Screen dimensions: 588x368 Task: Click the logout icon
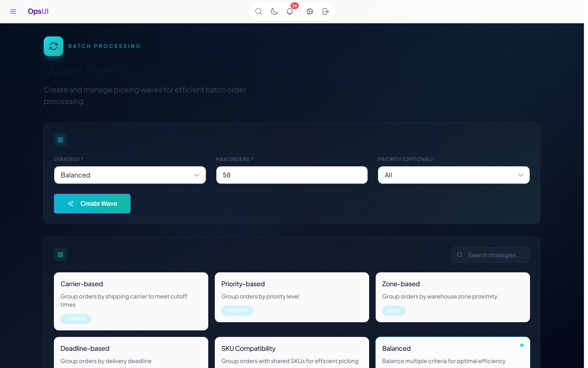[x=325, y=11]
